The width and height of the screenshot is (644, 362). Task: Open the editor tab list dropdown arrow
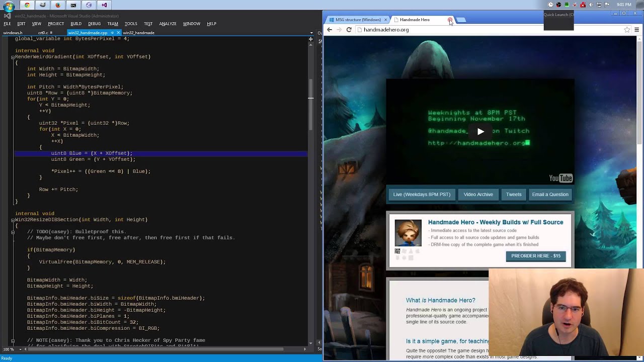pyautogui.click(x=311, y=33)
